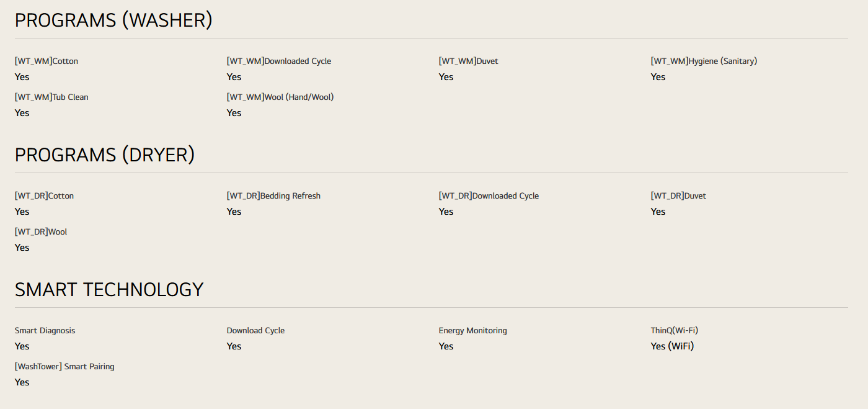Screen dimensions: 868x409
Task: Select the Smart Diagnosis spec label
Action: coord(45,331)
